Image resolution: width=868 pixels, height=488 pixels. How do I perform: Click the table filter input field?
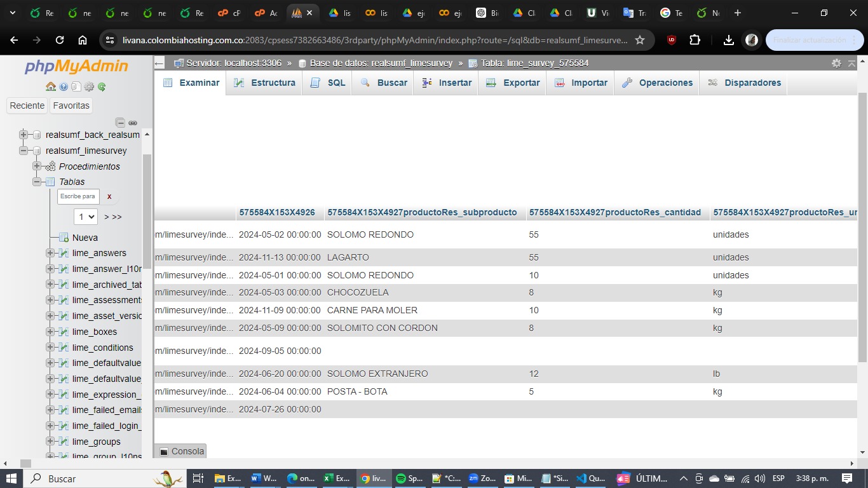pyautogui.click(x=79, y=196)
